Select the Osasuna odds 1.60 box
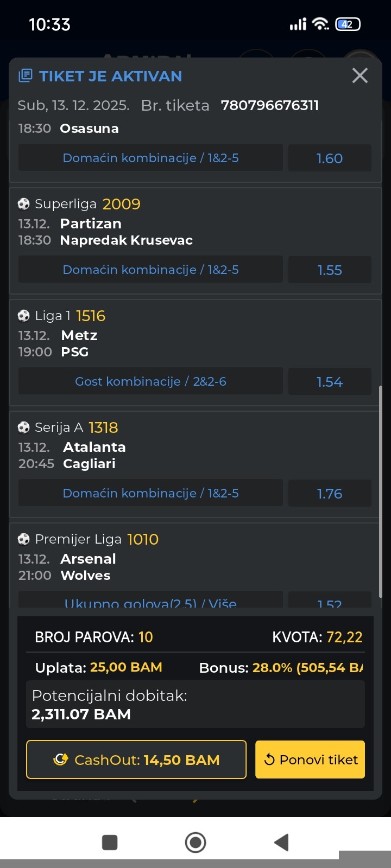Viewport: 391px width, 868px height. click(330, 158)
